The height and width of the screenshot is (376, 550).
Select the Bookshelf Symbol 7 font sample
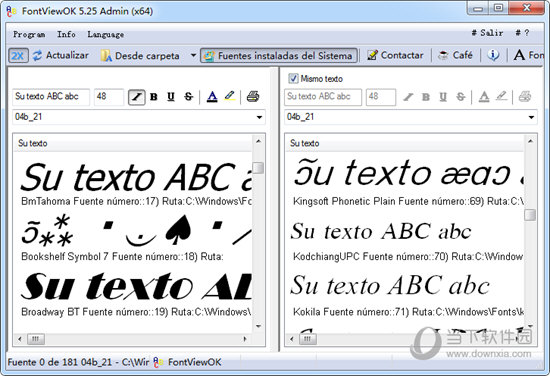(x=136, y=230)
